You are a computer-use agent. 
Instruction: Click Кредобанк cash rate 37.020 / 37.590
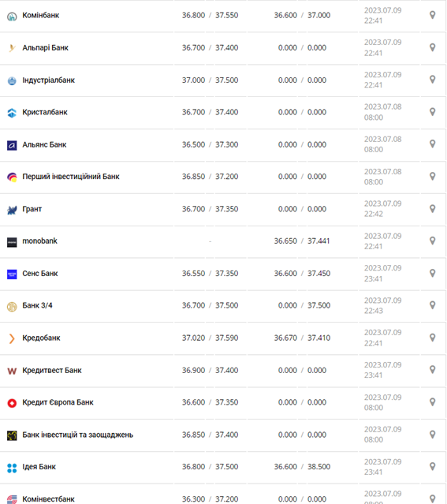click(x=210, y=338)
